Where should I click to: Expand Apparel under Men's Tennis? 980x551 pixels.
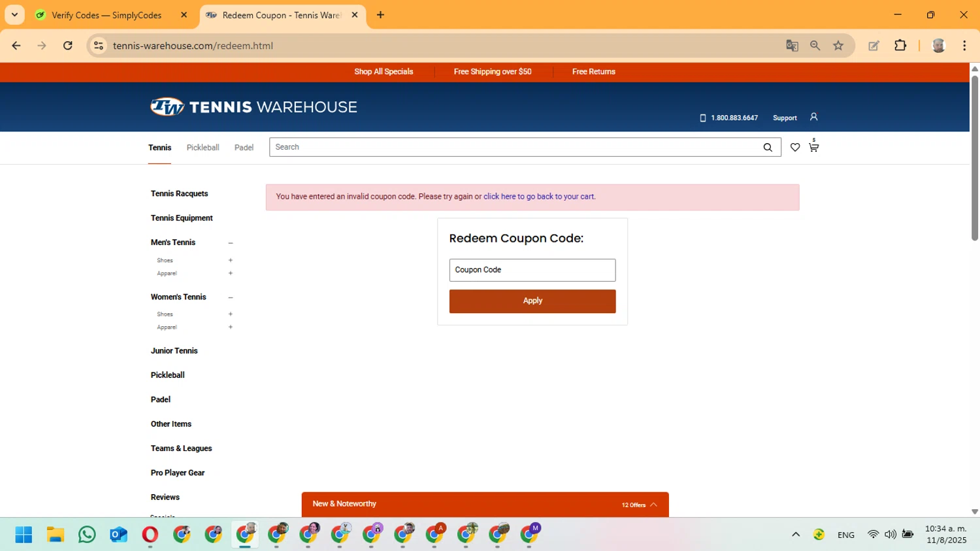[x=231, y=273]
